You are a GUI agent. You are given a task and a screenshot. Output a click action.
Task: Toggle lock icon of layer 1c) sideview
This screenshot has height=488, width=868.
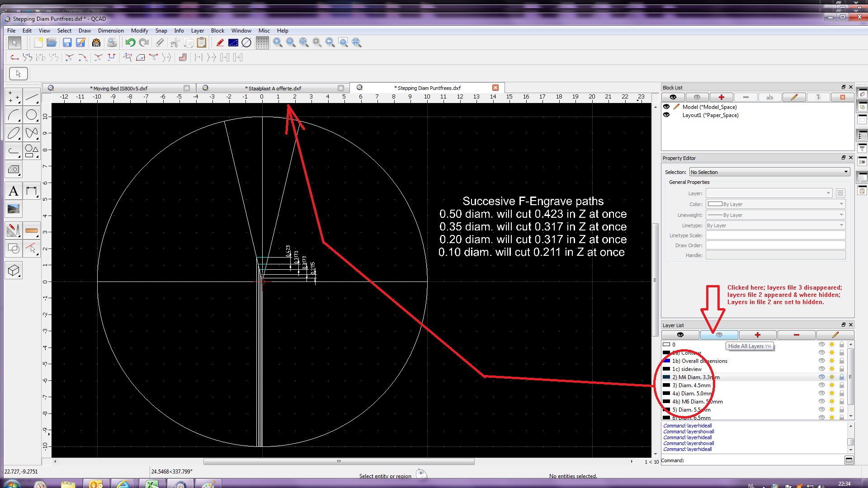click(841, 369)
